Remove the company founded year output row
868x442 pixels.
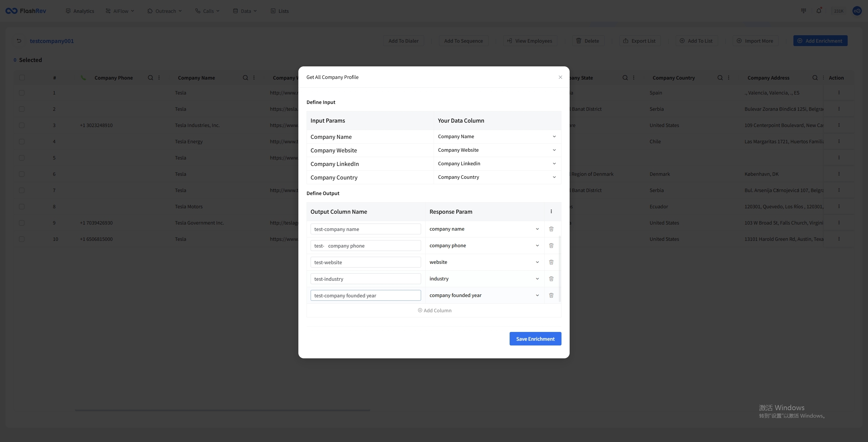coord(551,295)
